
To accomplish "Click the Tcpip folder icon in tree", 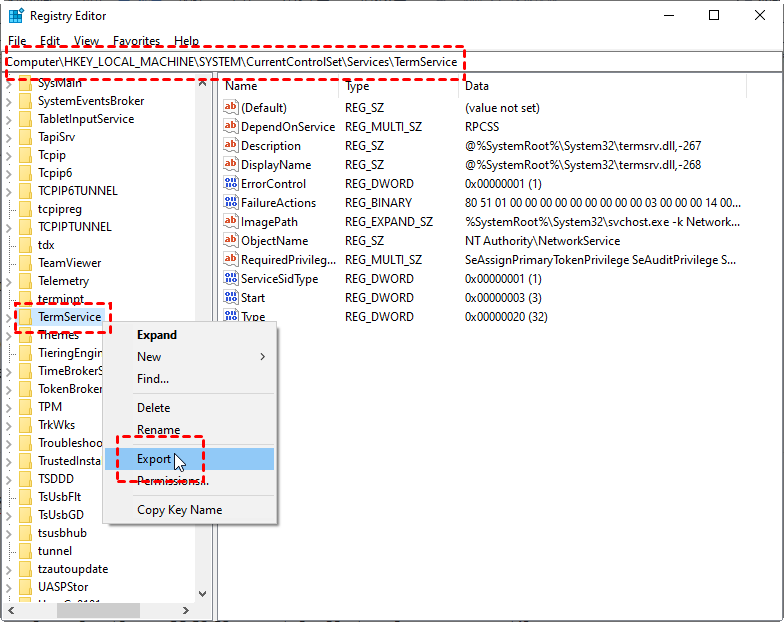I will pyautogui.click(x=25, y=155).
